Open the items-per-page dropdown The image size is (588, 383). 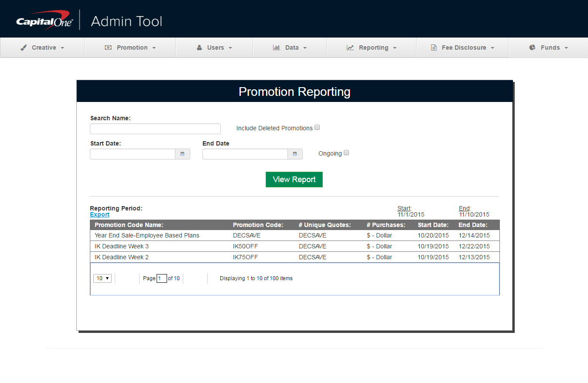pyautogui.click(x=103, y=278)
